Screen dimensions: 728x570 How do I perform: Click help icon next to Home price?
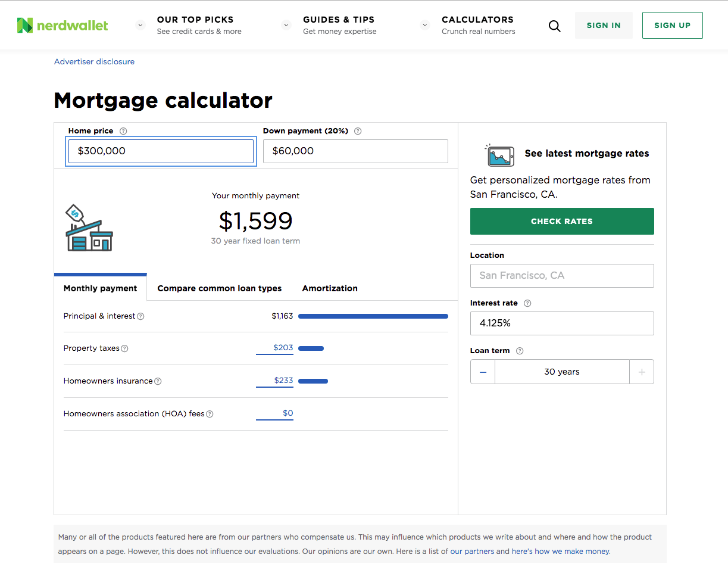123,131
